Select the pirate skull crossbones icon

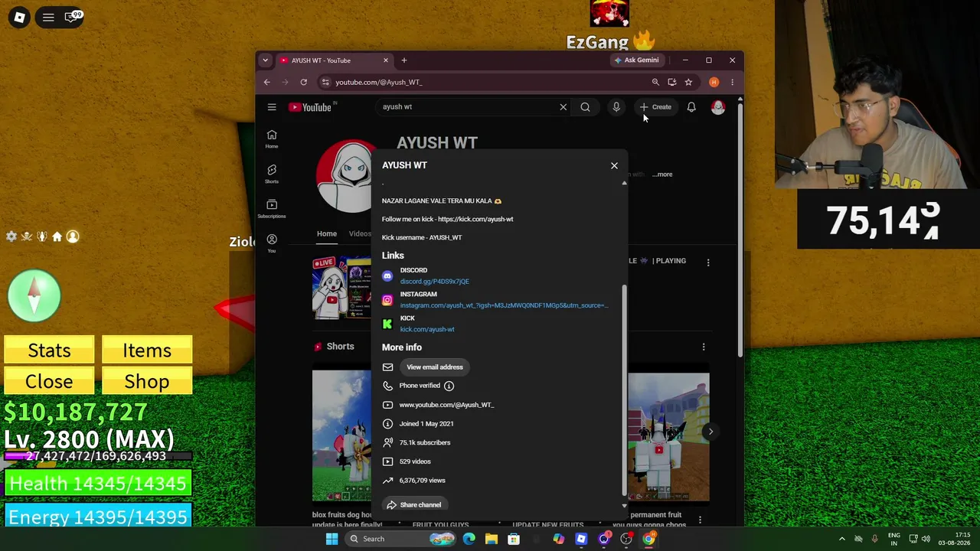[x=27, y=236]
